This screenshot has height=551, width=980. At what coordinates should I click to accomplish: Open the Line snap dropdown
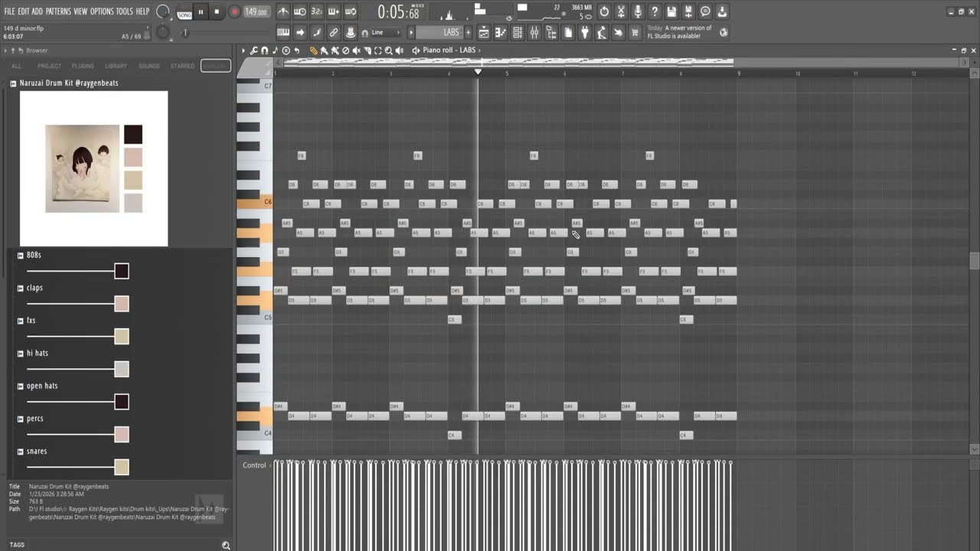point(386,32)
